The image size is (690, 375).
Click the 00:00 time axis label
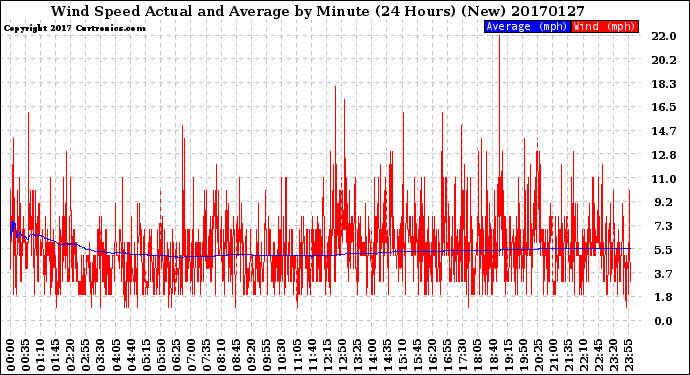coord(11,355)
